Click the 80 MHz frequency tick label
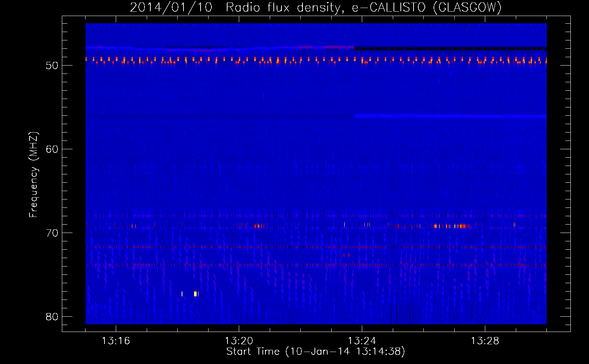Screen dimensions: 589x364 [x=52, y=317]
